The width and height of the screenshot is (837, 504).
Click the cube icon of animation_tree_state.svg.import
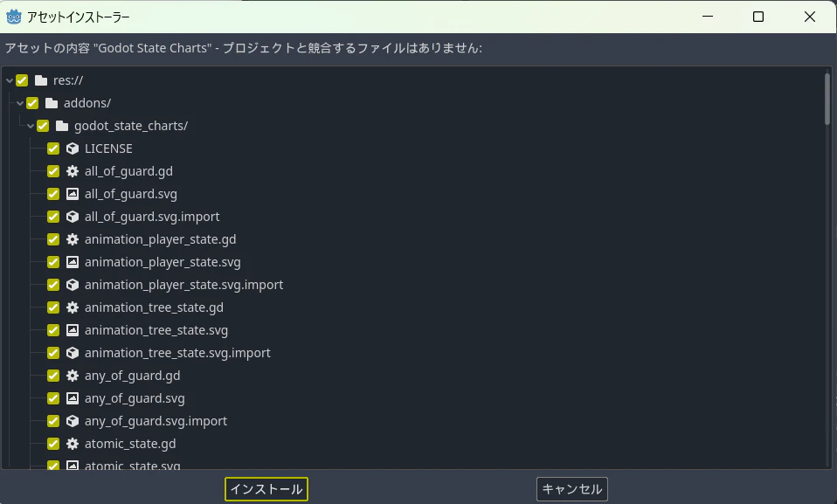(x=73, y=353)
